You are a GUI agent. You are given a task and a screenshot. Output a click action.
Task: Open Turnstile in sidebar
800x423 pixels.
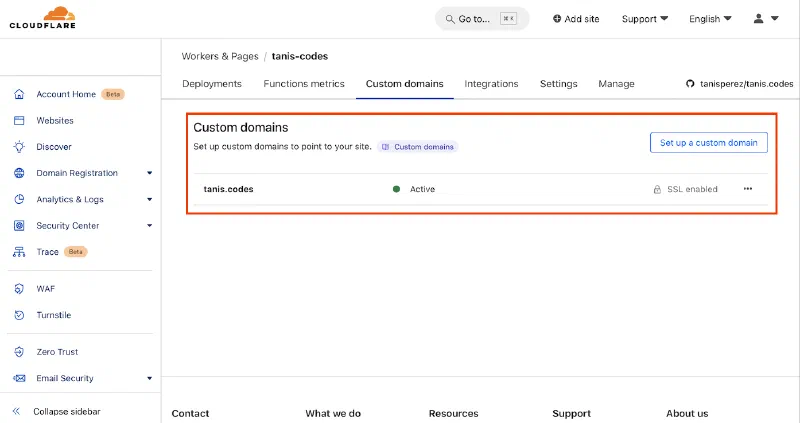tap(54, 315)
